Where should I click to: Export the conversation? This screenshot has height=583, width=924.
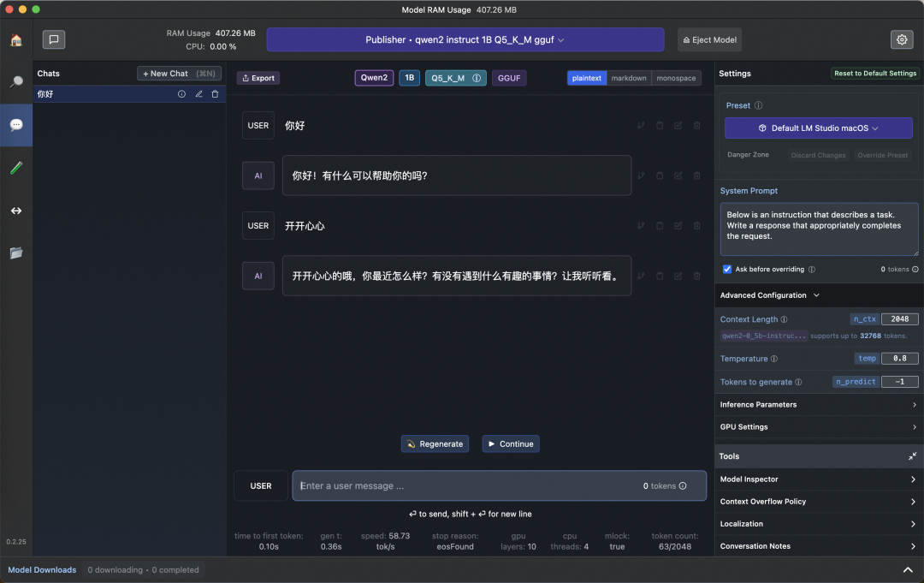(x=258, y=78)
